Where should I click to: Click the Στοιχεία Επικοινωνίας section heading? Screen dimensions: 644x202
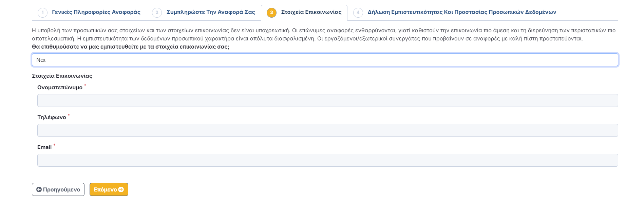62,76
